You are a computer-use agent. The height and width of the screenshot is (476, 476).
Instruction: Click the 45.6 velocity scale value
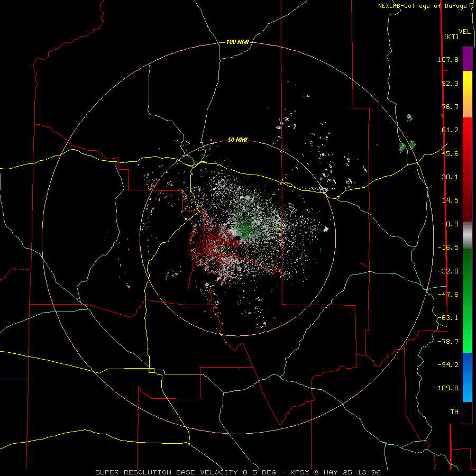point(450,153)
